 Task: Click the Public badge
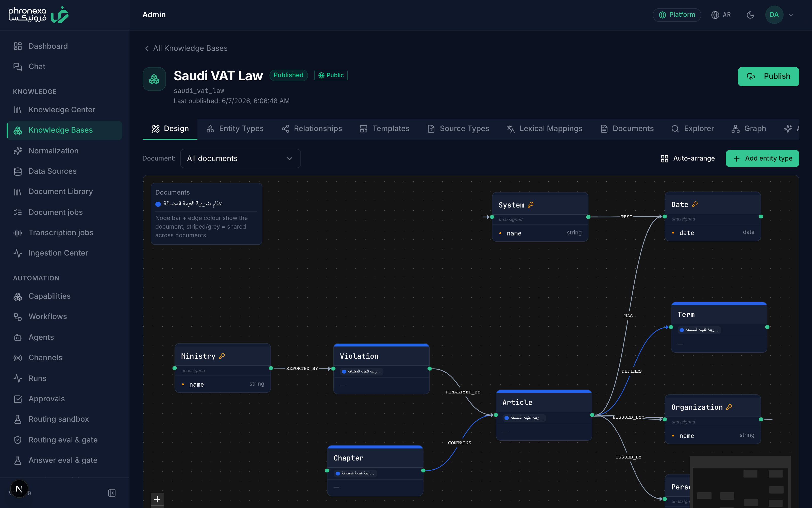point(330,75)
